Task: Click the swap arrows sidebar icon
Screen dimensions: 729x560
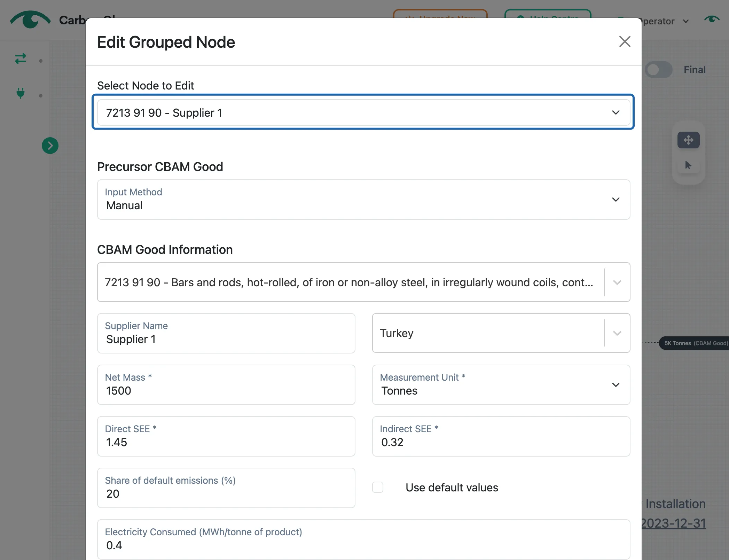Action: tap(21, 59)
